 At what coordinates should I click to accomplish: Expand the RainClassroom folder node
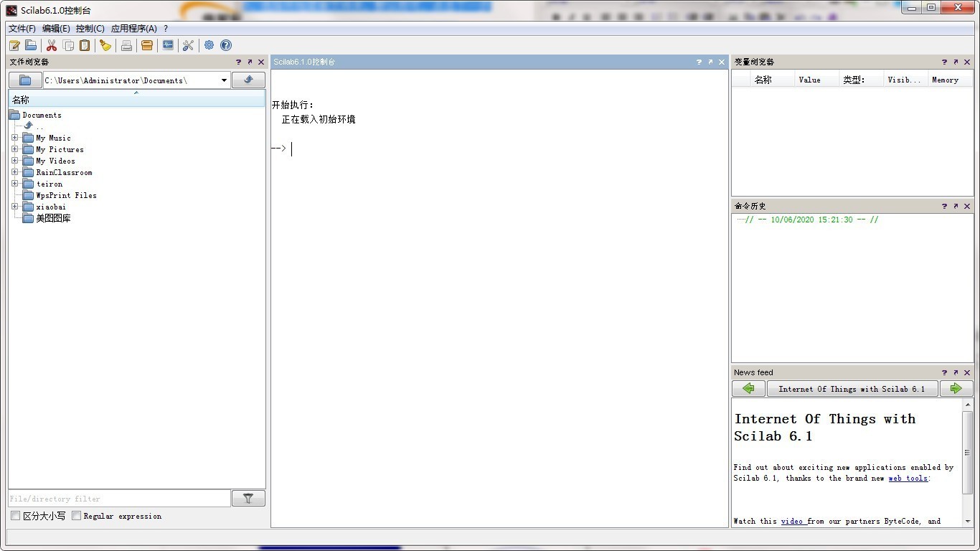click(15, 172)
